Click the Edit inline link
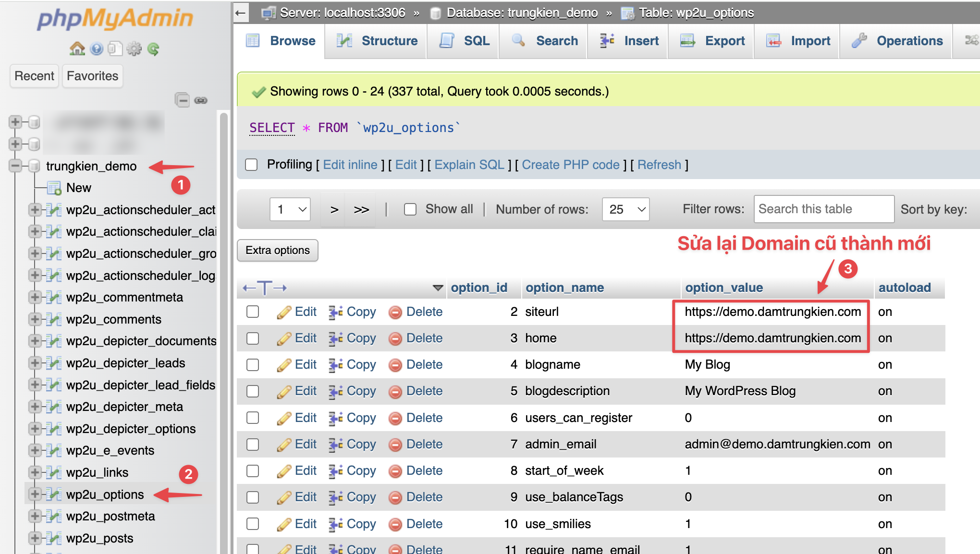Image resolution: width=980 pixels, height=554 pixels. pos(350,165)
